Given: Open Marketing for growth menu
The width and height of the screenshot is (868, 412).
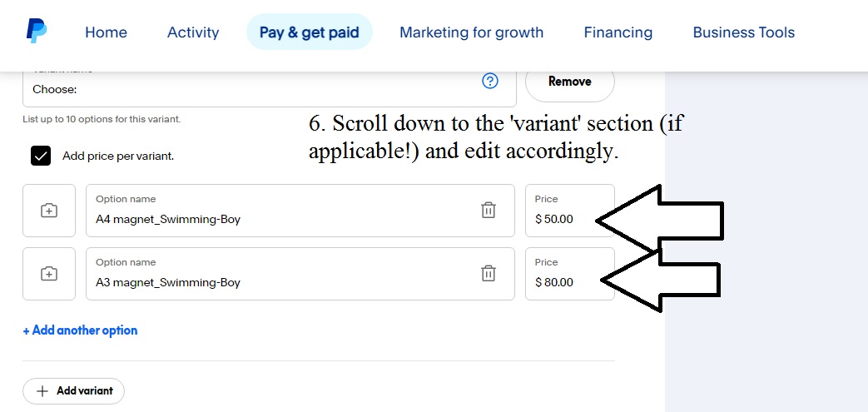Looking at the screenshot, I should [472, 32].
